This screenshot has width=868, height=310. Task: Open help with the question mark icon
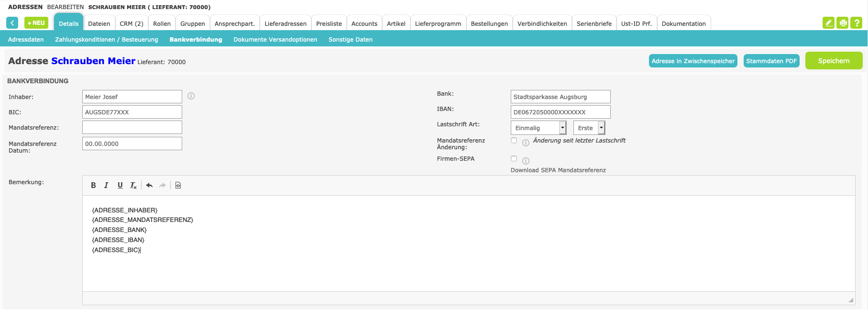[x=857, y=23]
